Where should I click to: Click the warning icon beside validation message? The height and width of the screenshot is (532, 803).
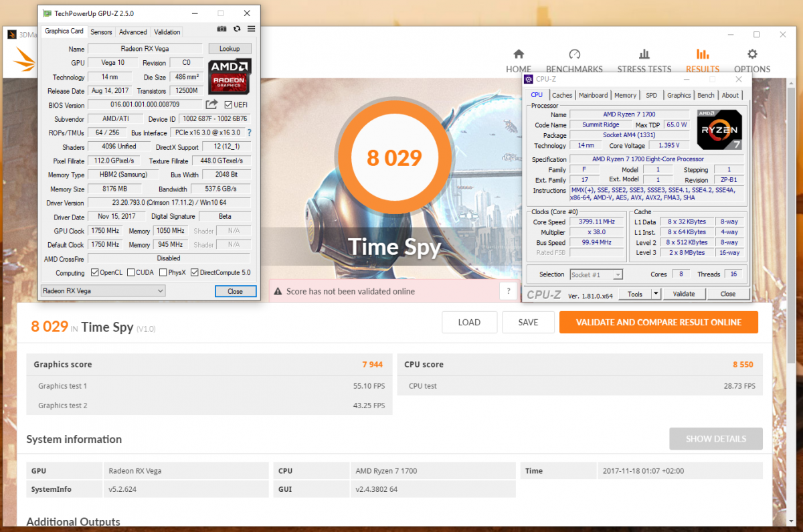coord(277,291)
